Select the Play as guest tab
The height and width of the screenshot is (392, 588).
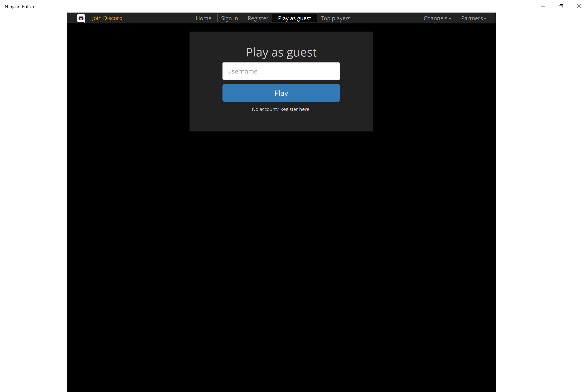point(295,18)
